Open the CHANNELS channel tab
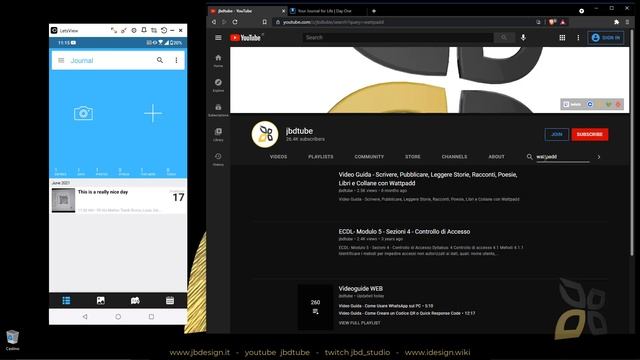Image resolution: width=640 pixels, height=360 pixels. tap(454, 157)
